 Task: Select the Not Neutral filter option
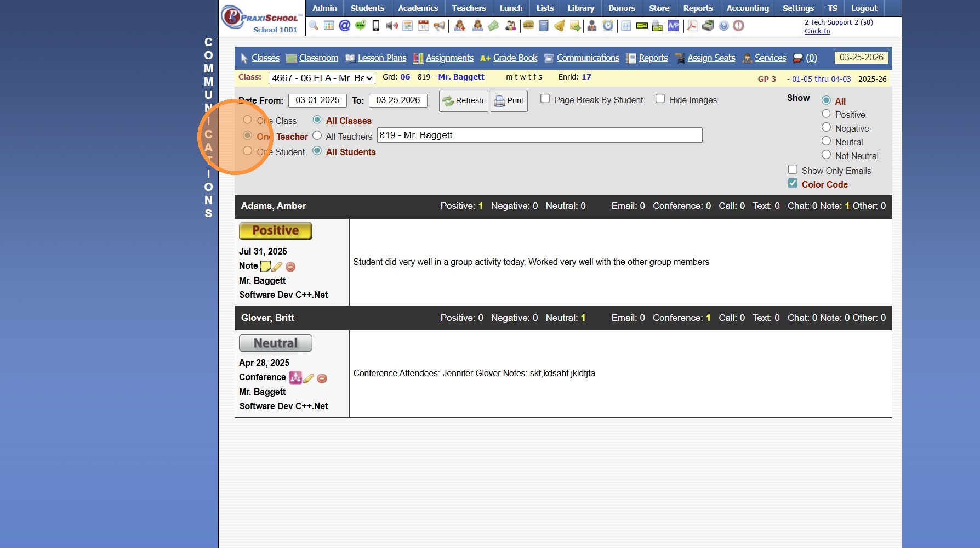tap(827, 155)
